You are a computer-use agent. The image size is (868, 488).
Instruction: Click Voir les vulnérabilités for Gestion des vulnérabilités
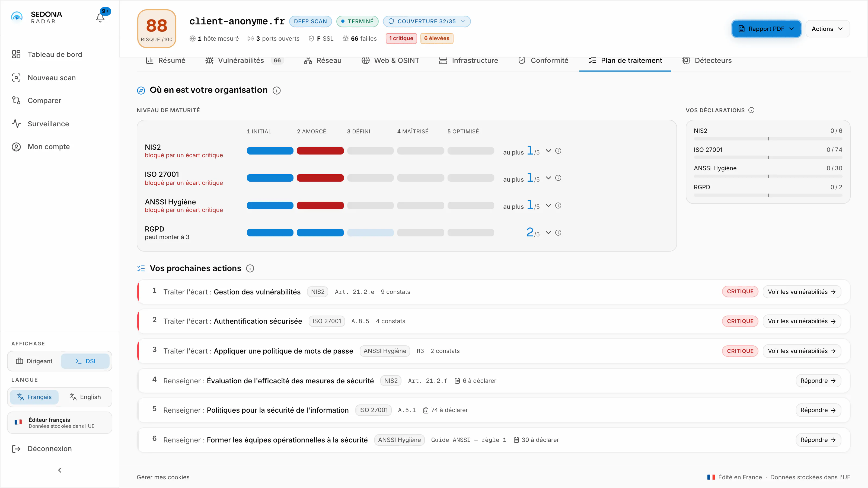(802, 292)
